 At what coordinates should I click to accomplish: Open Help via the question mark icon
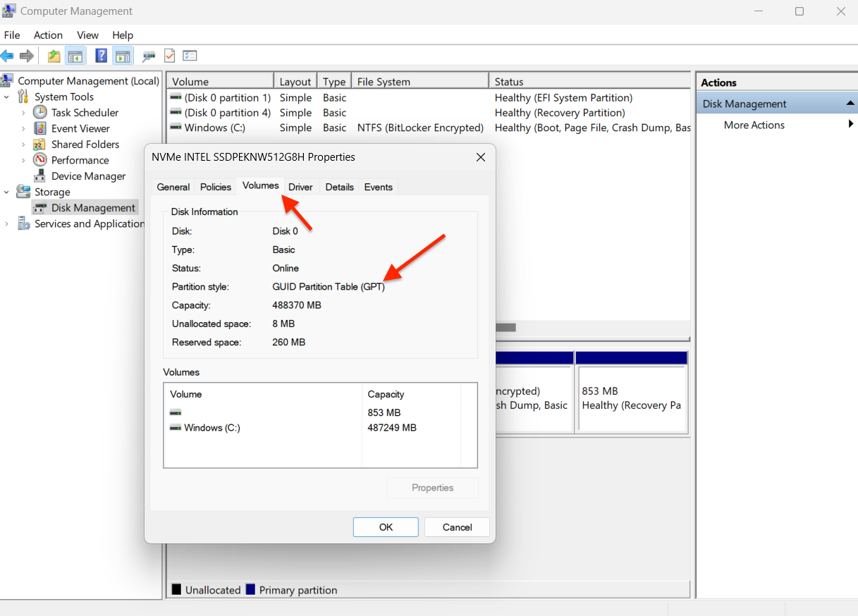tap(101, 56)
